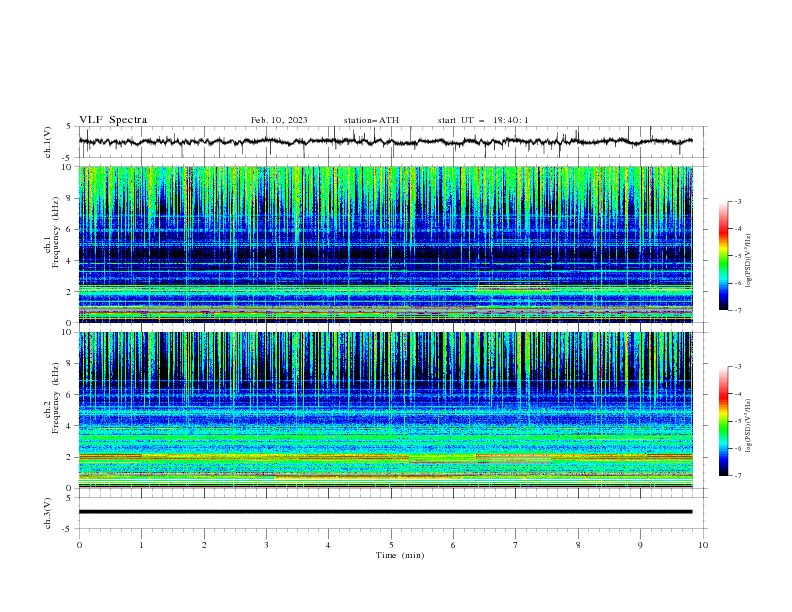This screenshot has width=792, height=612.
Task: Click time axis tick label '10'
Action: [x=703, y=545]
